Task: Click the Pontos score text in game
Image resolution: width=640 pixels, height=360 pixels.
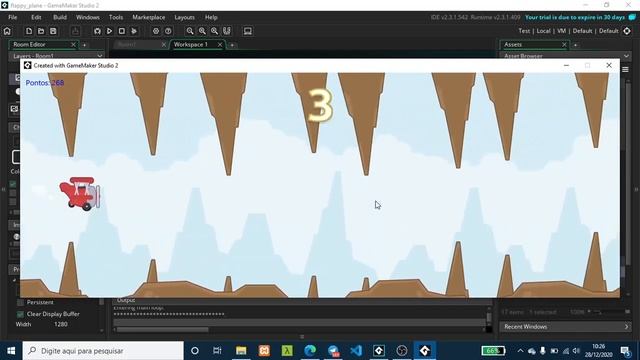Action: [x=45, y=83]
